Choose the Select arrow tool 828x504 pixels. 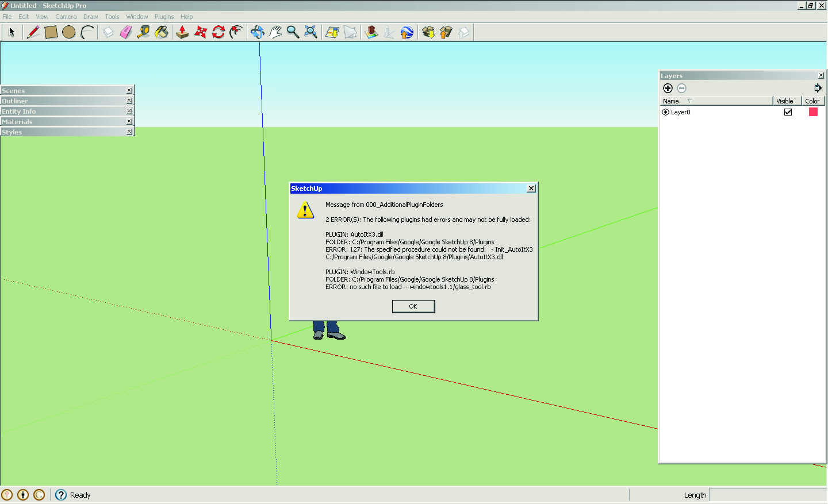[11, 32]
